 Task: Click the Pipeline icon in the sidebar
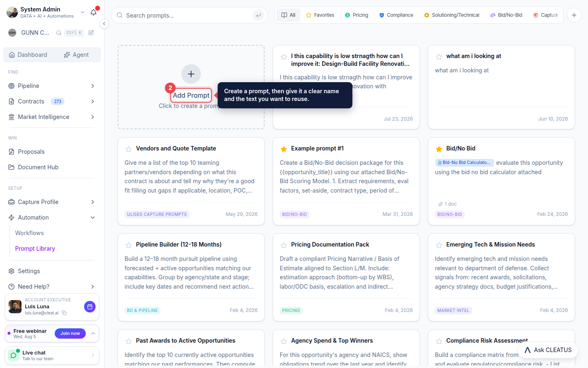pyautogui.click(x=11, y=86)
